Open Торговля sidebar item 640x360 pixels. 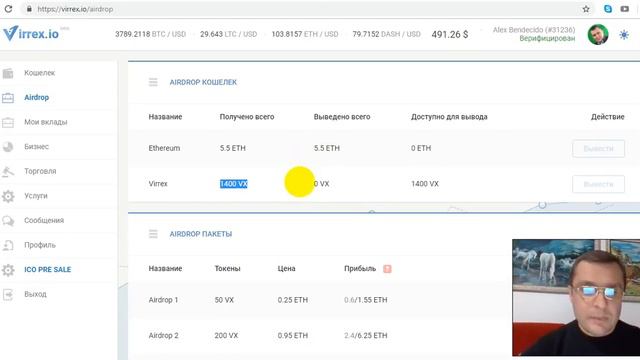(x=40, y=171)
